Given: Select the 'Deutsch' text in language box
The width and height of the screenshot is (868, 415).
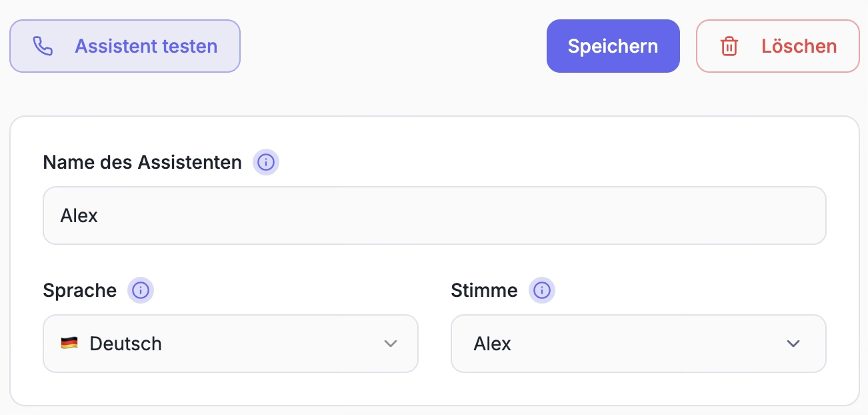Looking at the screenshot, I should (125, 344).
